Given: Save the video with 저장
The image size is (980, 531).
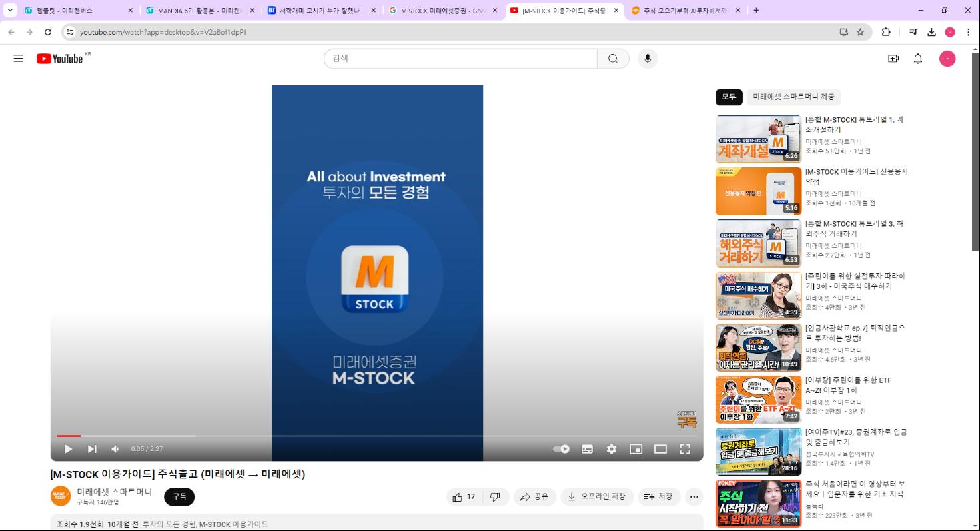Looking at the screenshot, I should (x=659, y=496).
